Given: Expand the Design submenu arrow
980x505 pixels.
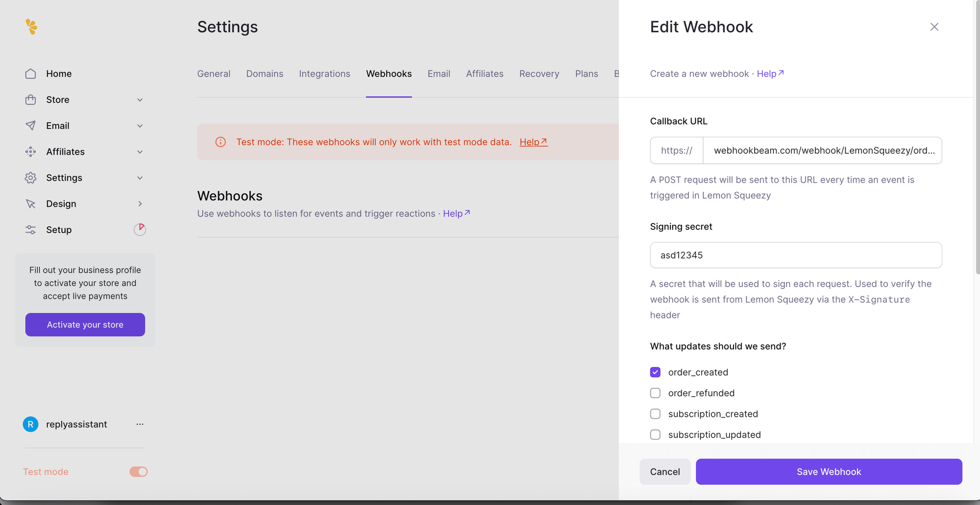Looking at the screenshot, I should pyautogui.click(x=140, y=204).
